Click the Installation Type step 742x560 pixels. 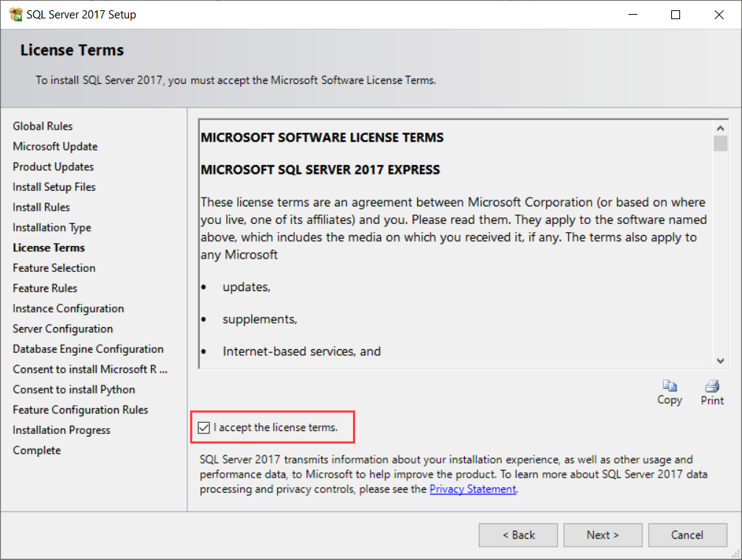[x=52, y=228]
